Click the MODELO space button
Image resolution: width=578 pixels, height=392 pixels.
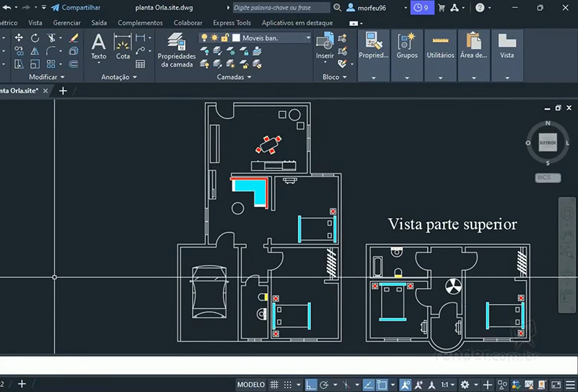click(x=250, y=384)
